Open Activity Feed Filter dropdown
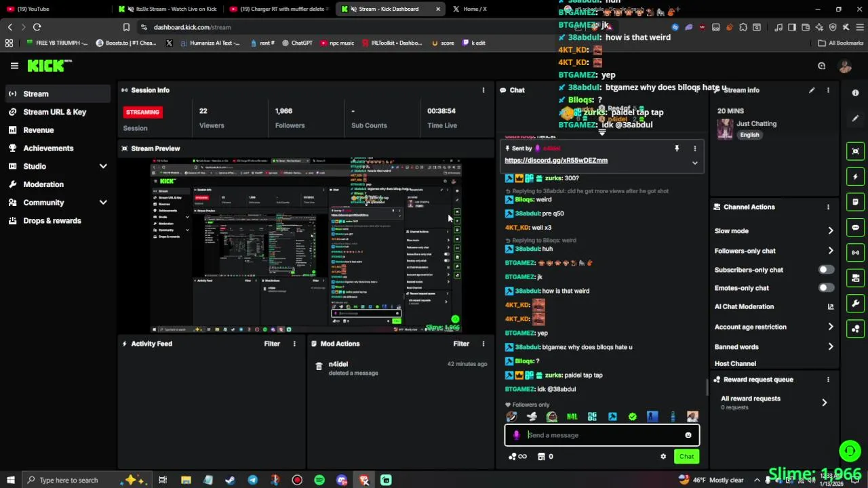 pyautogui.click(x=272, y=344)
